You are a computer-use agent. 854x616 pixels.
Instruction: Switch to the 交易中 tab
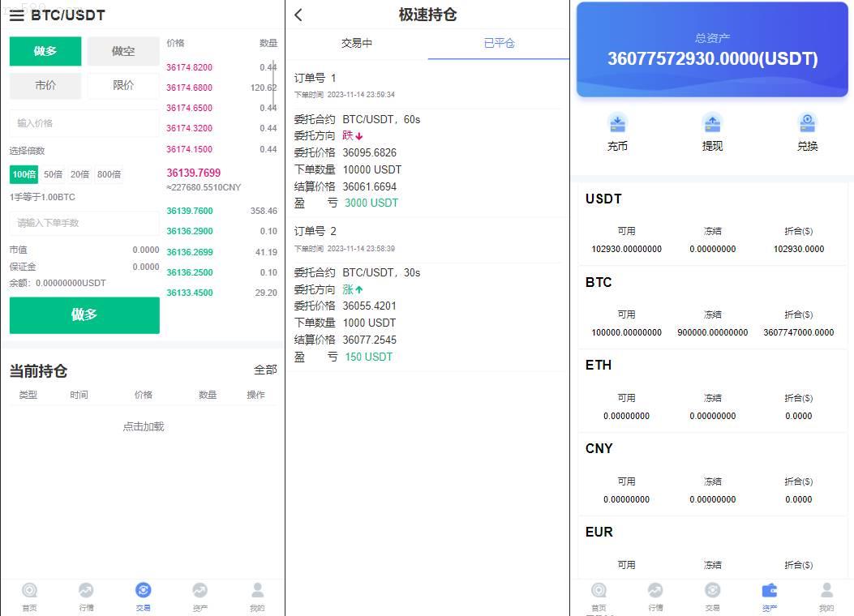point(357,43)
